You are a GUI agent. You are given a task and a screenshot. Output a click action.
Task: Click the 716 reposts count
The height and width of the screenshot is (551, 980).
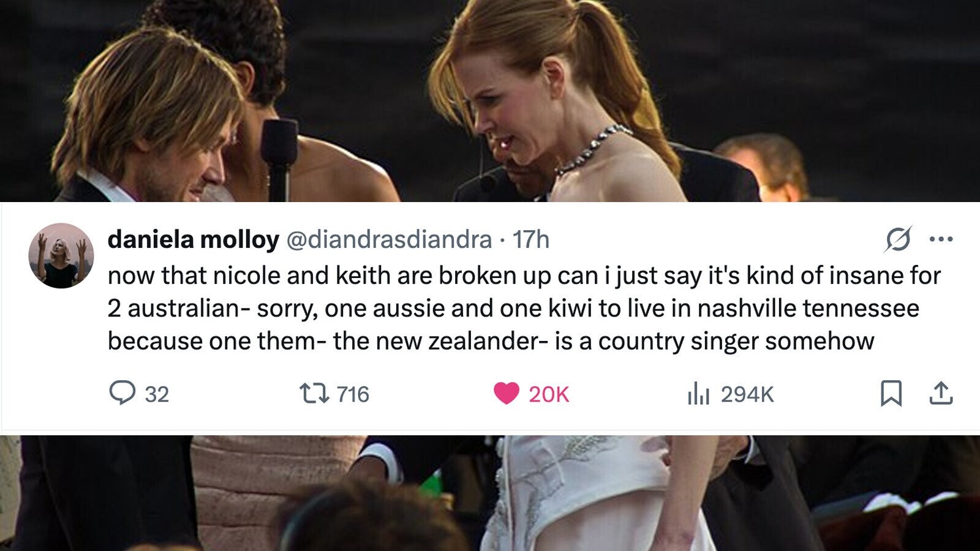(353, 394)
